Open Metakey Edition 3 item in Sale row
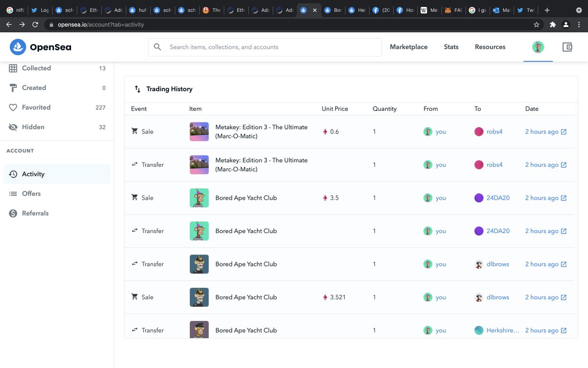Viewport: 588px width, 368px height. click(262, 131)
